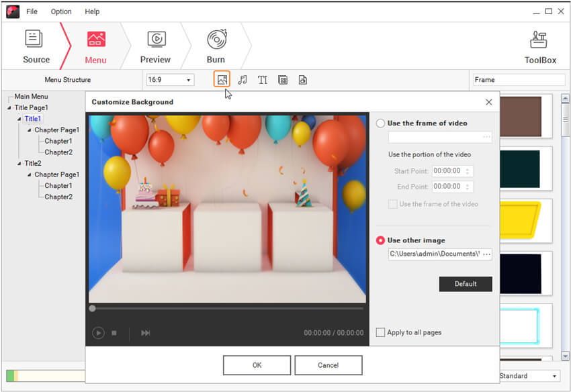Open the Customize Background image tool
571x392 pixels.
pos(222,79)
